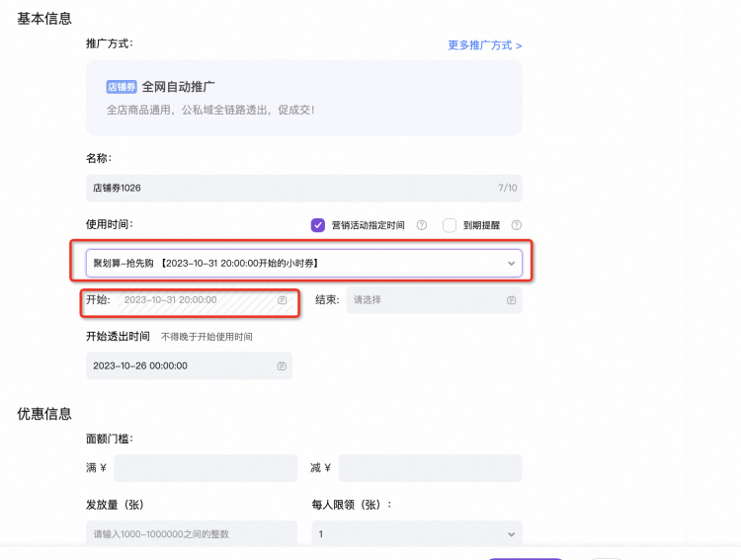Enable the 到期提醒 checkbox
741x560 pixels.
450,225
